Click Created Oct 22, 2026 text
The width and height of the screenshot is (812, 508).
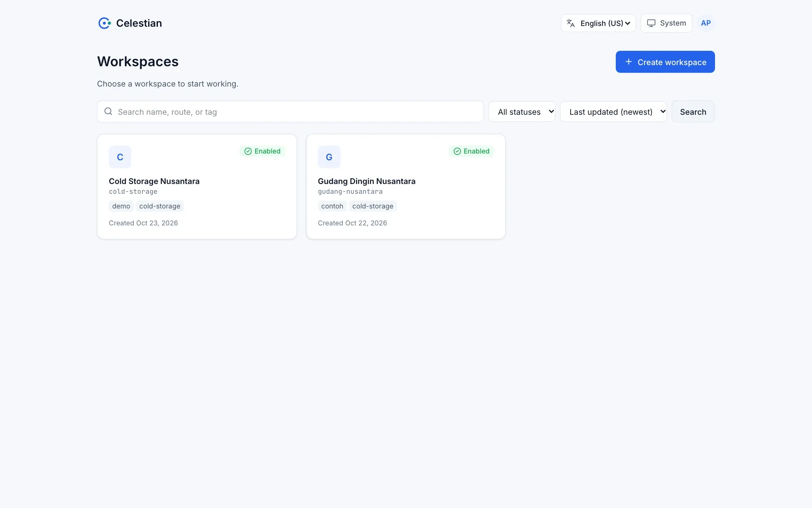352,223
